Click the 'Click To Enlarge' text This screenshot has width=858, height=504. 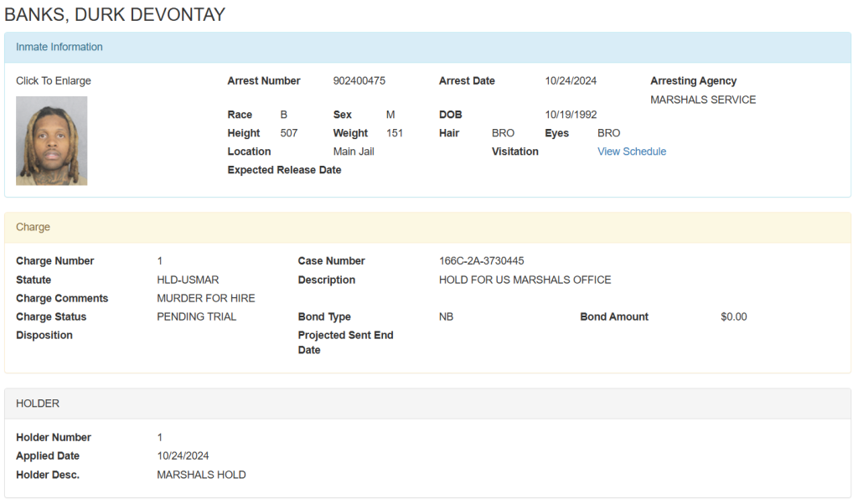(x=54, y=81)
